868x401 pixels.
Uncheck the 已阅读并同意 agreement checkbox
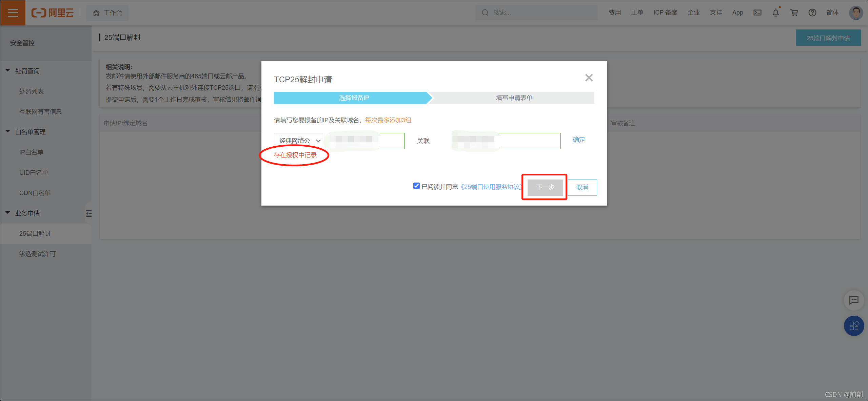coord(416,186)
